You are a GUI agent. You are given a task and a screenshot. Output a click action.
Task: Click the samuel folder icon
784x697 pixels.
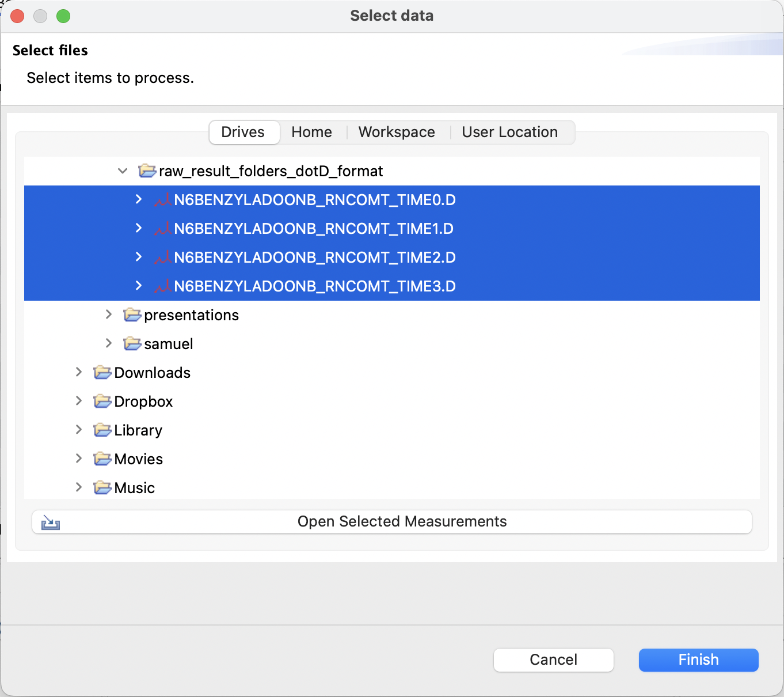click(x=132, y=344)
